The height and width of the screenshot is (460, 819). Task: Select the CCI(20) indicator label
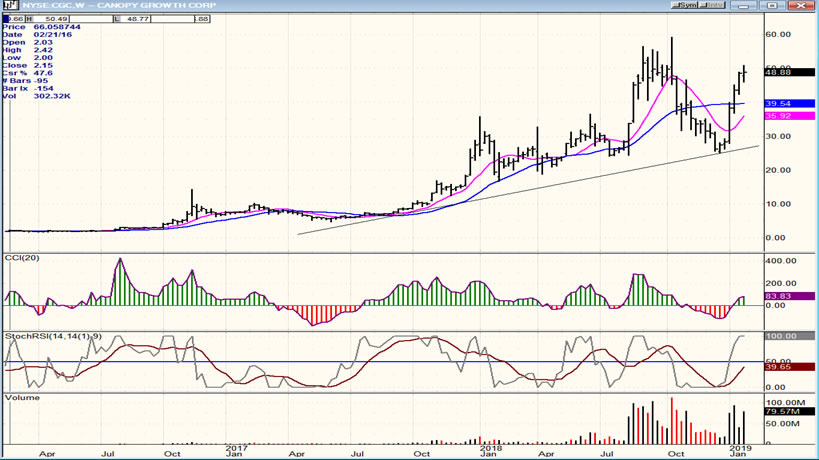click(24, 258)
